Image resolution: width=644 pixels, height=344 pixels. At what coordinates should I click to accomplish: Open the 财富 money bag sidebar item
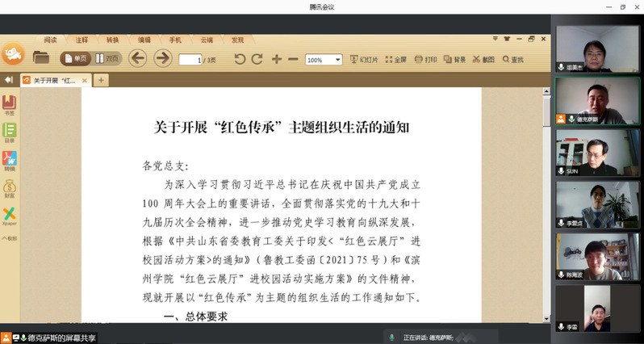[x=9, y=189]
